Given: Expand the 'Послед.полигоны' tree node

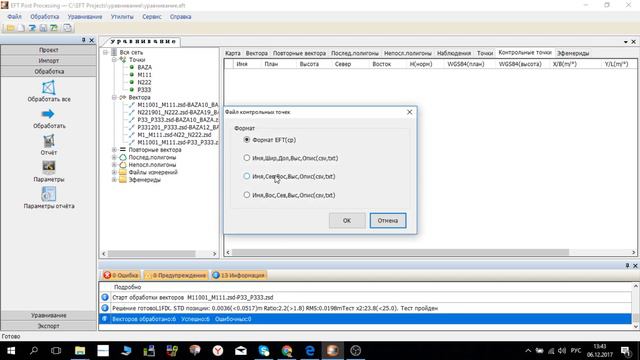Looking at the screenshot, I should click(114, 157).
